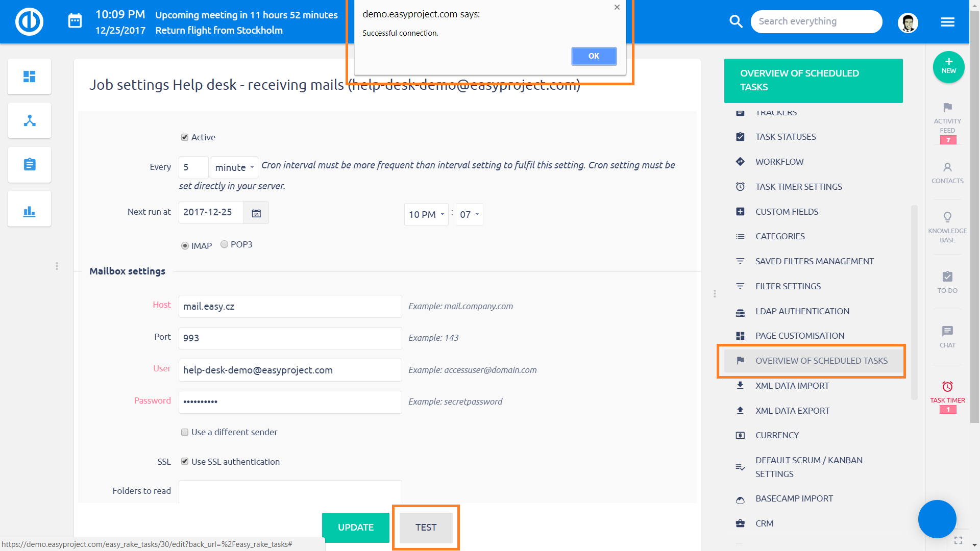Open the To-Do checkmark icon
Screen dimensions: 980x551
coord(947,277)
